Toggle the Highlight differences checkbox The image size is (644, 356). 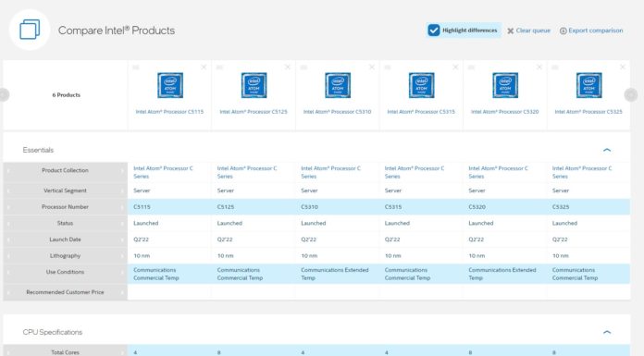434,30
